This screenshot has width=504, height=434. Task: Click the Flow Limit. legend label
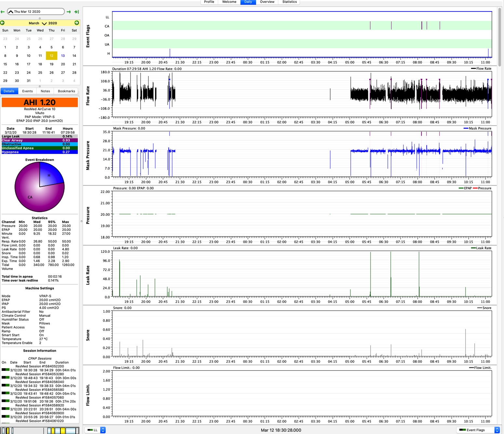(x=480, y=368)
